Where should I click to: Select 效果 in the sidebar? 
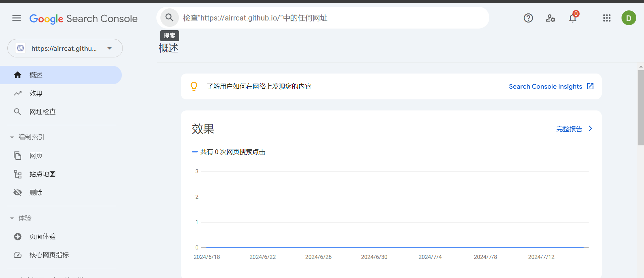pyautogui.click(x=36, y=93)
